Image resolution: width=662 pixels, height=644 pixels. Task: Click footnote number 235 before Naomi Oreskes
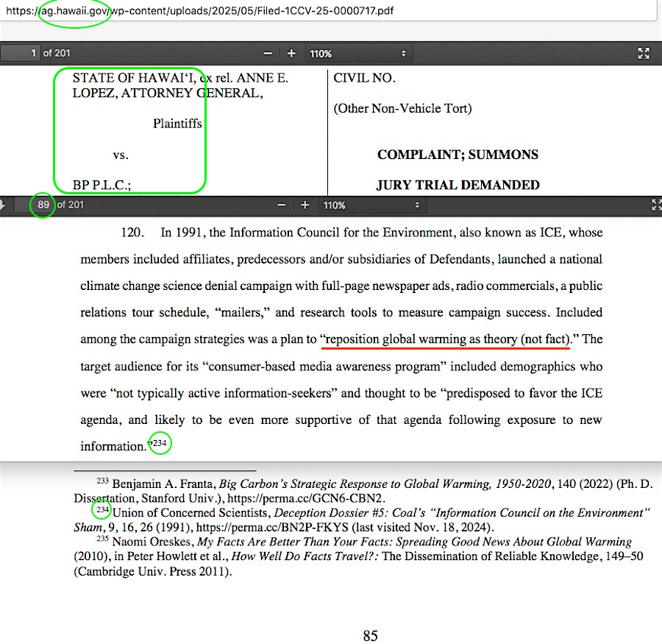102,540
